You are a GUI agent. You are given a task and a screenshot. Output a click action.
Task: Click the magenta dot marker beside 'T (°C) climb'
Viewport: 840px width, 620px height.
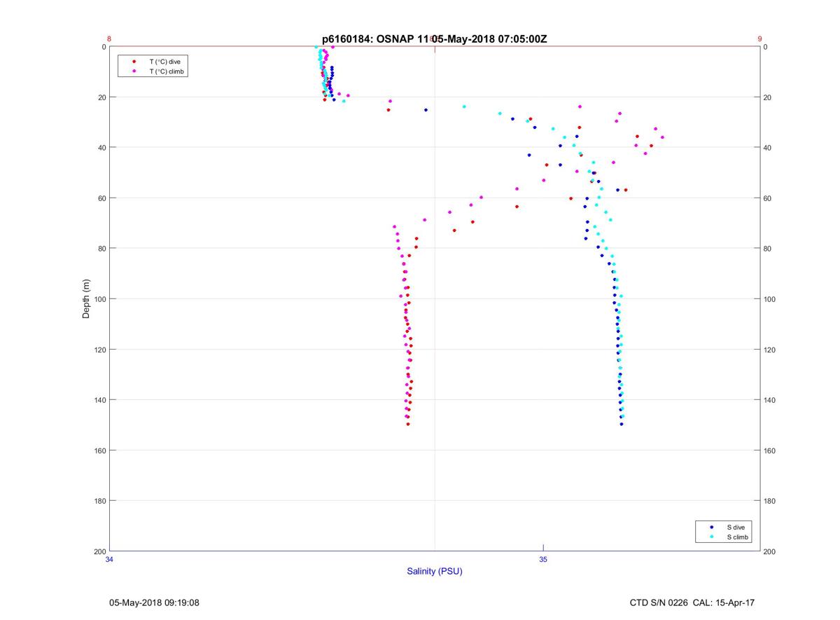pos(134,71)
